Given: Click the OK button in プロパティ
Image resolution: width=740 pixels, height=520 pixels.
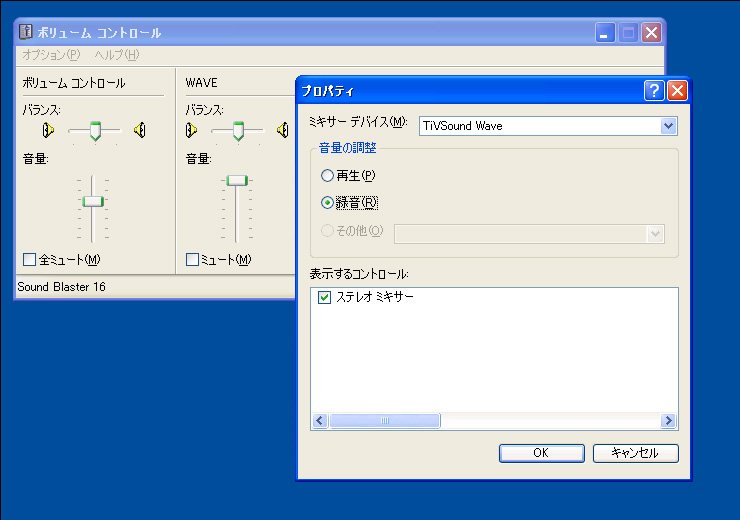Looking at the screenshot, I should click(x=541, y=453).
